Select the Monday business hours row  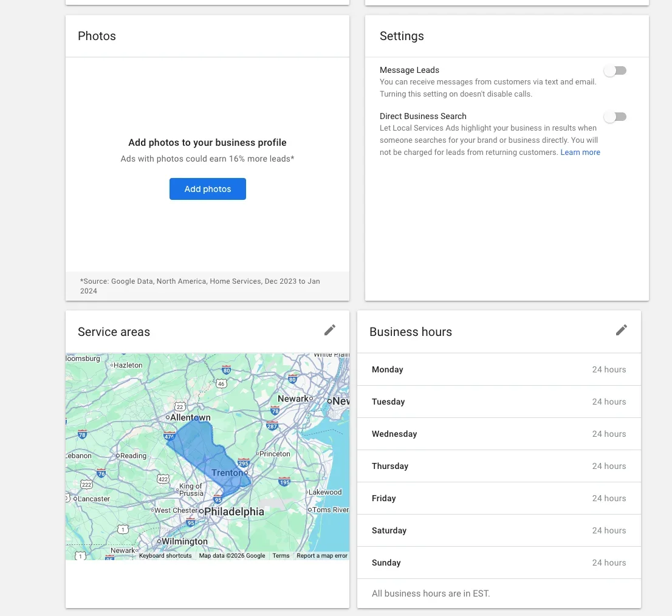[x=498, y=369]
